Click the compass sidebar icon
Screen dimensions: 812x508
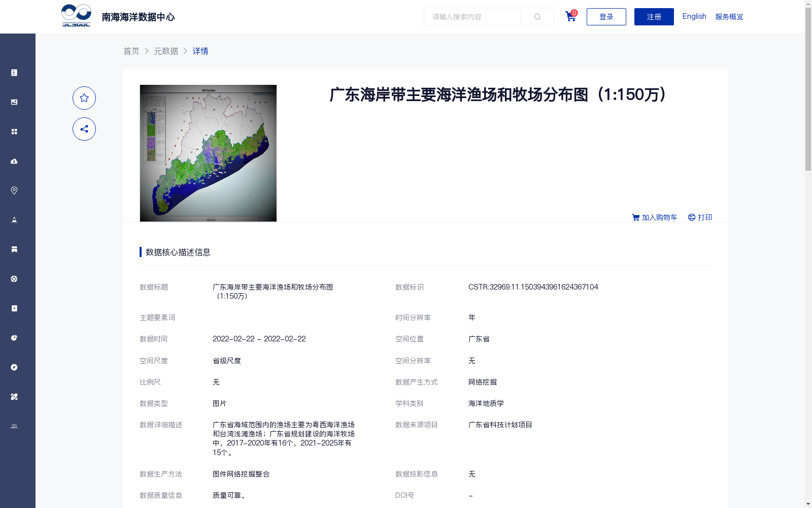tap(14, 367)
